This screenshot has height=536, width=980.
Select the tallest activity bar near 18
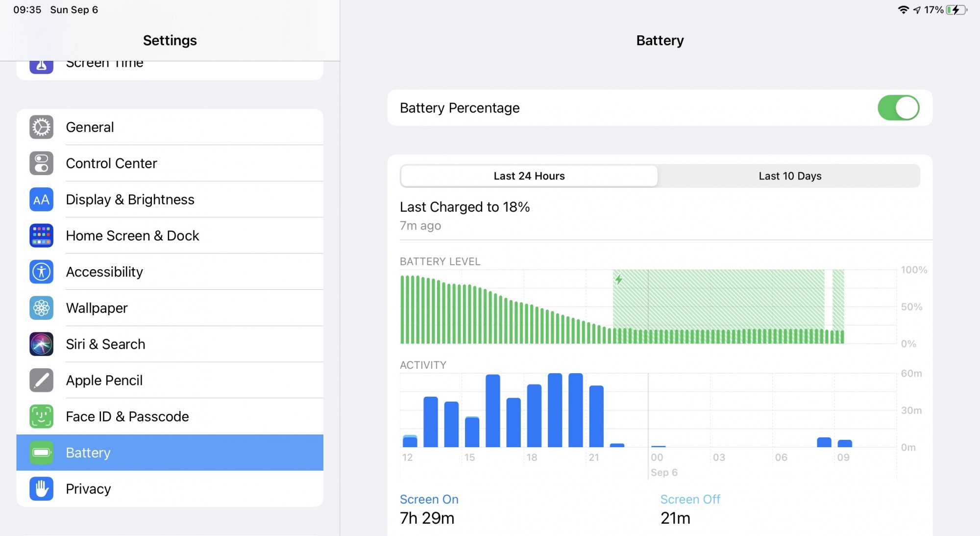click(555, 410)
